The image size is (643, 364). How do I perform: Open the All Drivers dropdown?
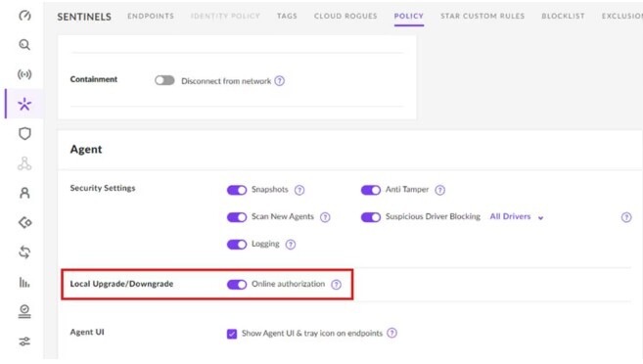[517, 216]
